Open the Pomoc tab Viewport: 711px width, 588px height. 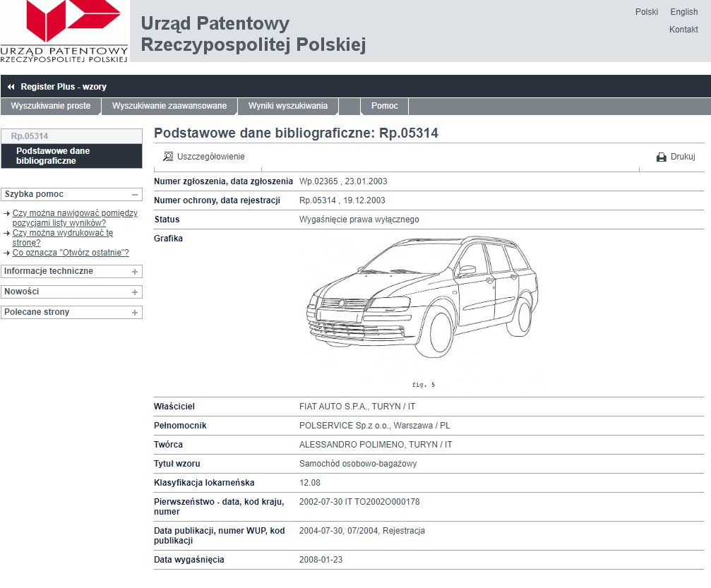coord(385,106)
